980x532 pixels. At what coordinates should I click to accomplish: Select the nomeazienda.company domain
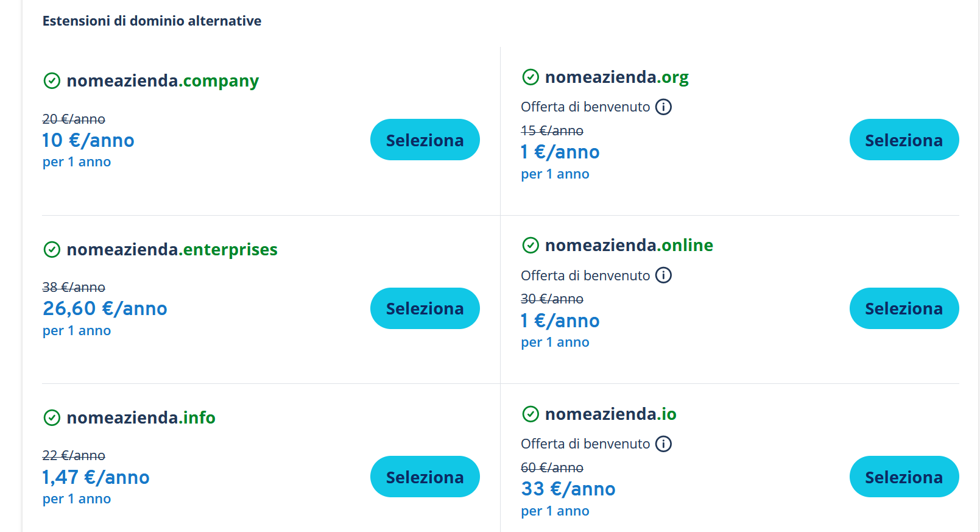point(425,140)
